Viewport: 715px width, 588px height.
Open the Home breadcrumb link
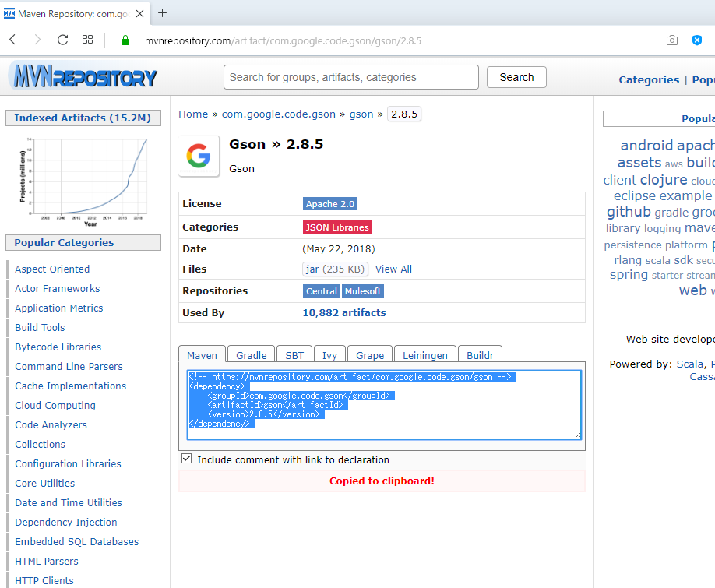click(193, 114)
